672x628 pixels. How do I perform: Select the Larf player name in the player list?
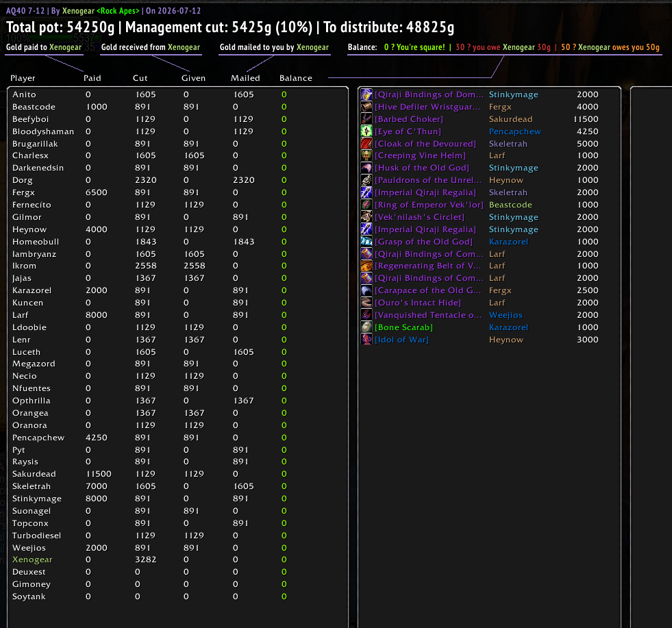click(20, 315)
